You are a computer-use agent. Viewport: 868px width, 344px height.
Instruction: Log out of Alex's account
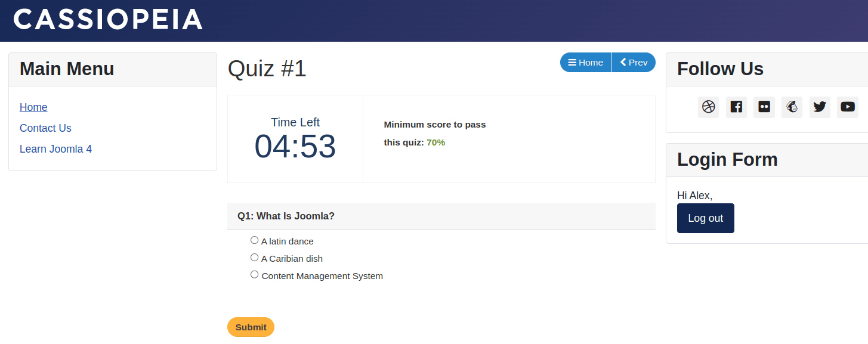coord(706,218)
